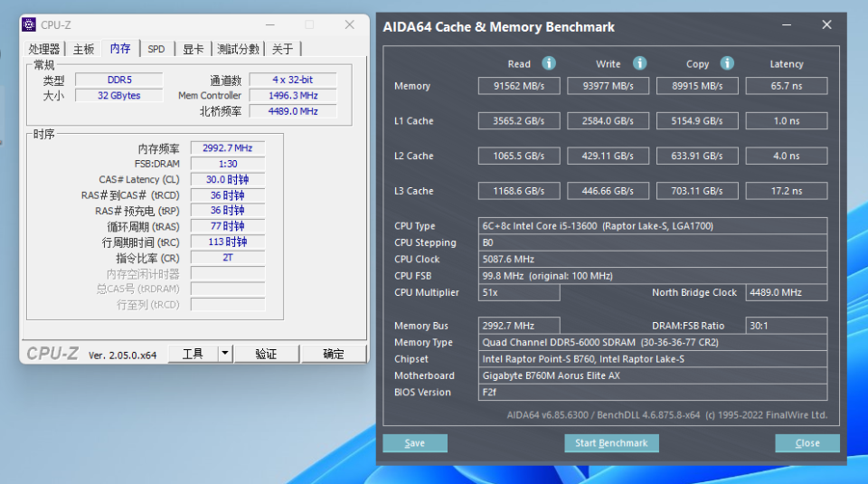
Task: Click the 北桥频率 value in CPU-Z
Action: [x=293, y=111]
